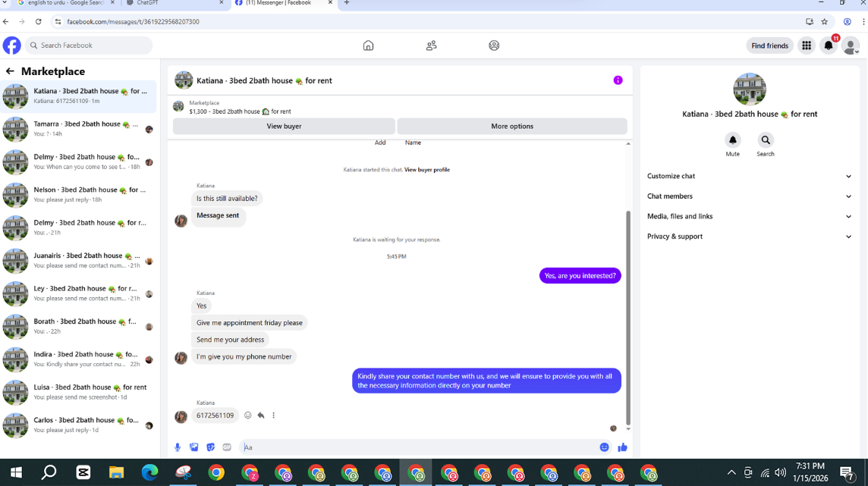This screenshot has width=868, height=486.
Task: Open the Indira conversation
Action: [x=79, y=359]
